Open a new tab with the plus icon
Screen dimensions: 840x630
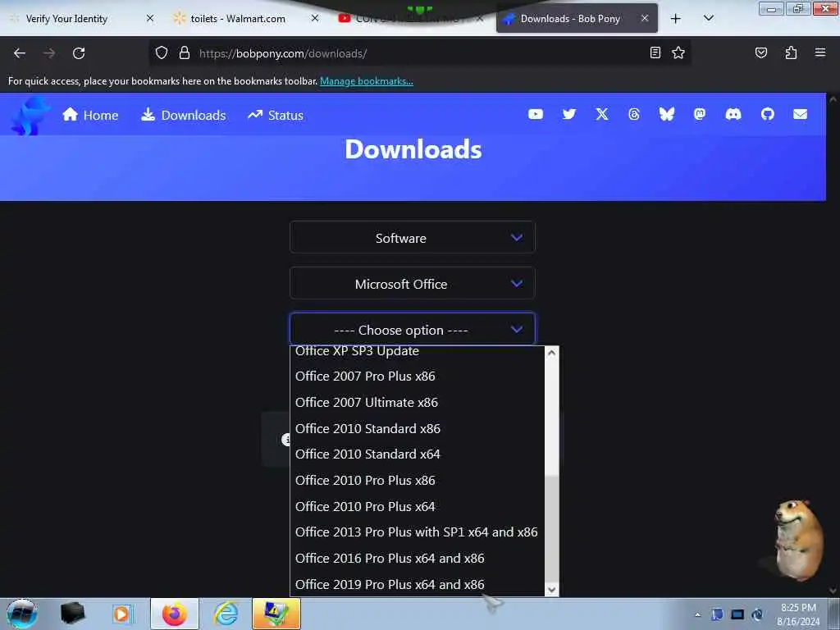click(676, 19)
